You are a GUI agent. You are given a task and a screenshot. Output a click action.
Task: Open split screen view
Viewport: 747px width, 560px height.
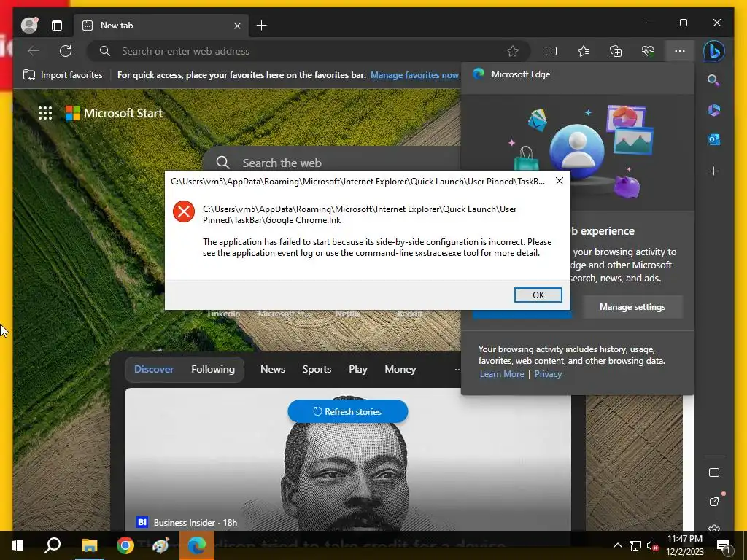(551, 51)
